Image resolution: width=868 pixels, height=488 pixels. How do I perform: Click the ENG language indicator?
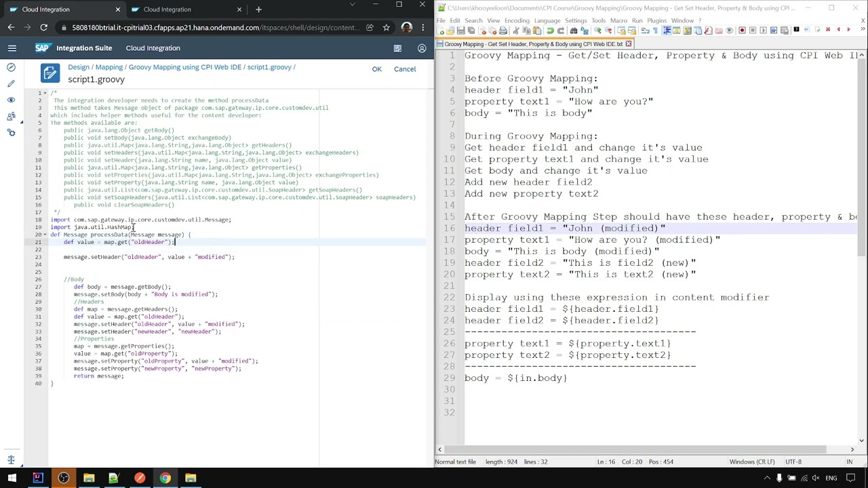click(x=831, y=478)
